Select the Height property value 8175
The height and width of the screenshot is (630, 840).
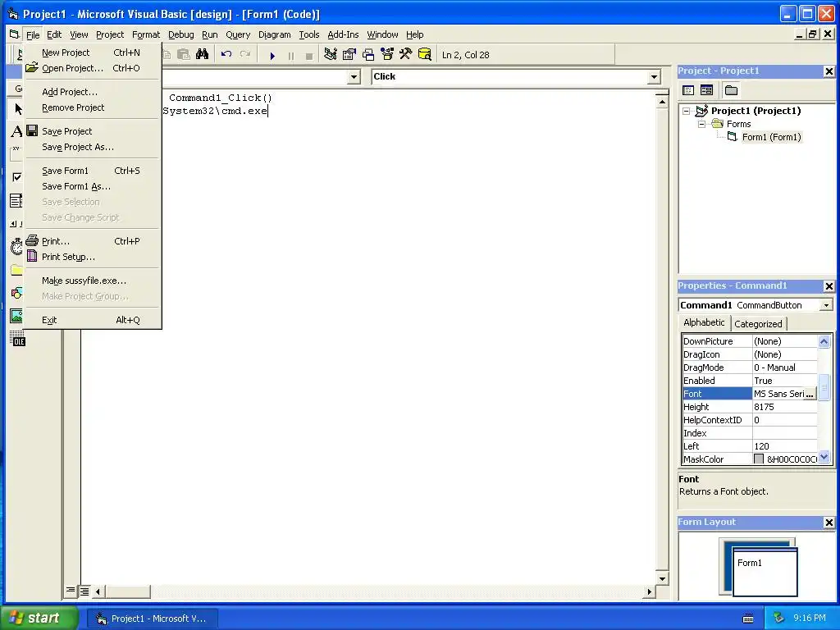[x=785, y=407]
